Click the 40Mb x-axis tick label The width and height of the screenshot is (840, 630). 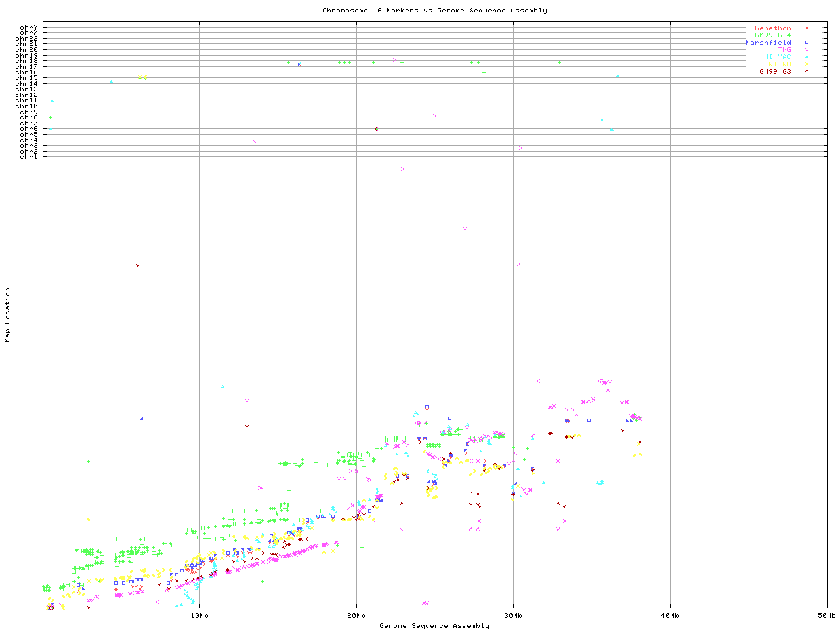point(670,616)
